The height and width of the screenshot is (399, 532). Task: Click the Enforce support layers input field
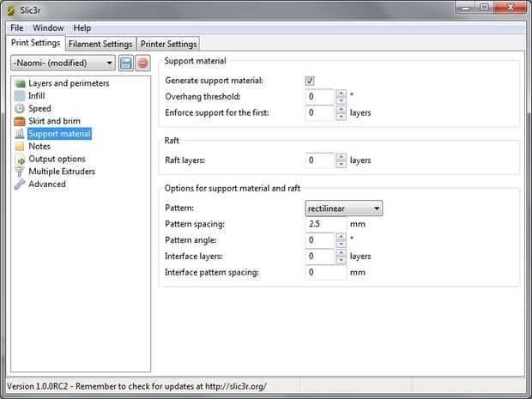[320, 113]
